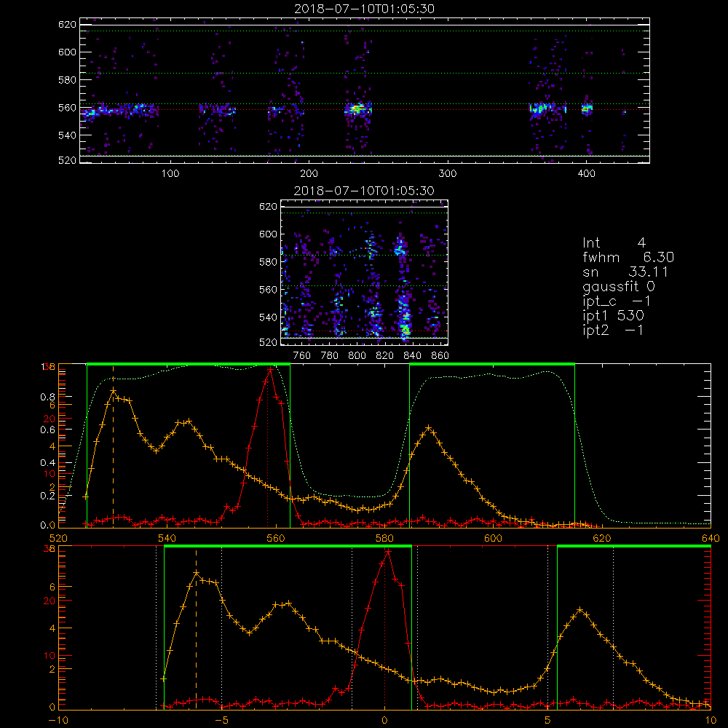
Task: Click the white 0.4 axis label on profile plot
Action: click(x=48, y=462)
